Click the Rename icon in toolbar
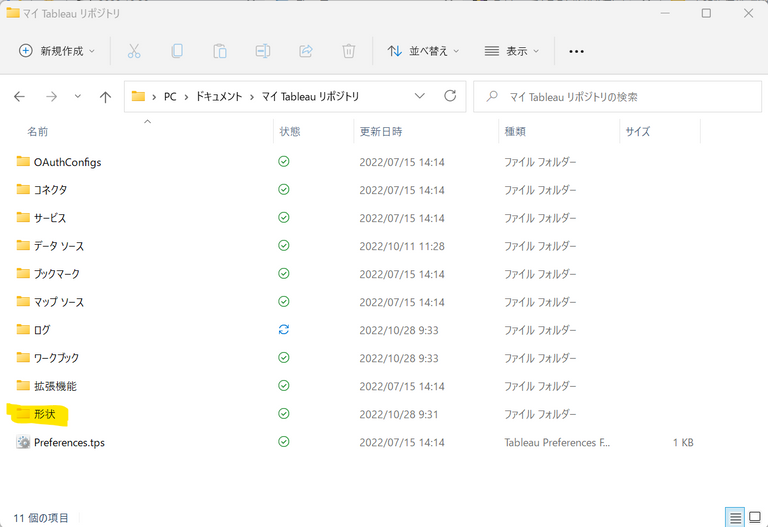768x527 pixels. coord(263,51)
